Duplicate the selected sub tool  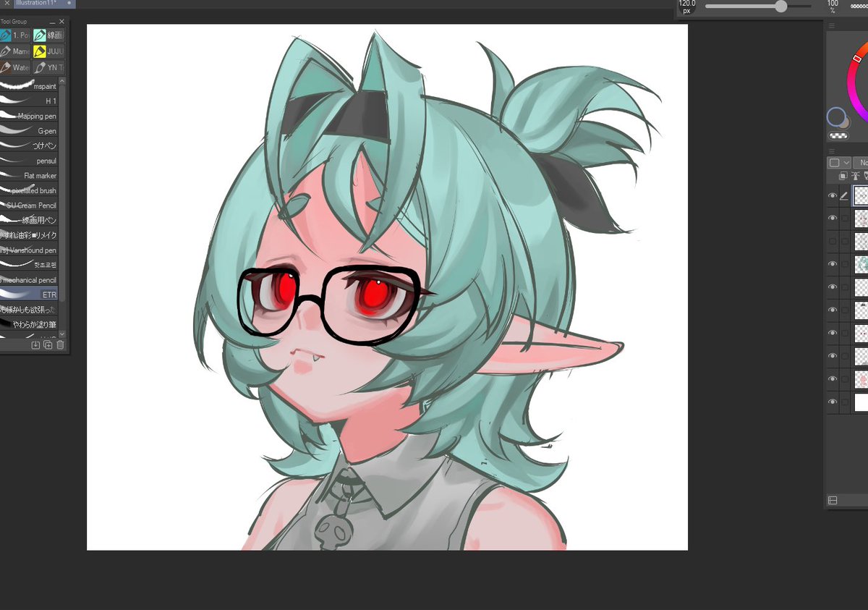[48, 344]
